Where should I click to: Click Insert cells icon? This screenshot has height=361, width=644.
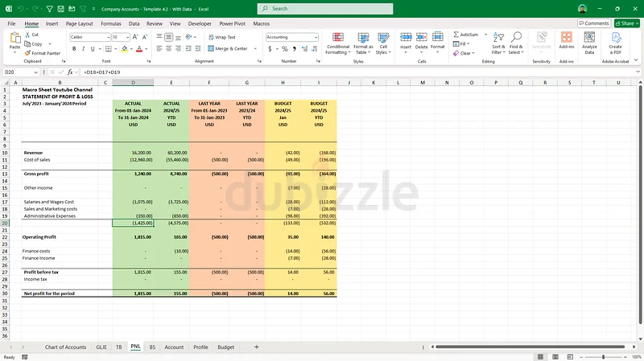[x=406, y=38]
